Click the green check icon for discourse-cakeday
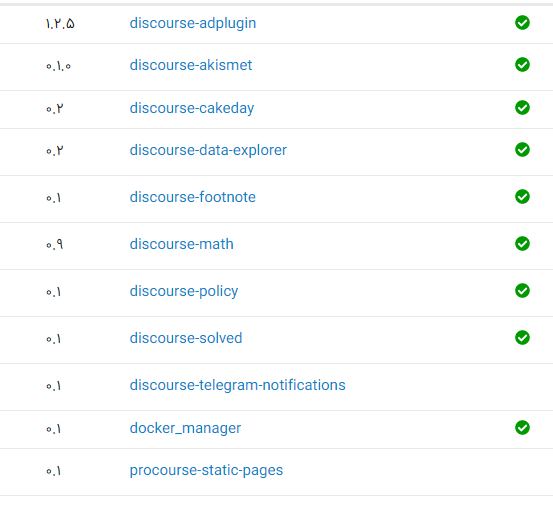 coord(522,108)
